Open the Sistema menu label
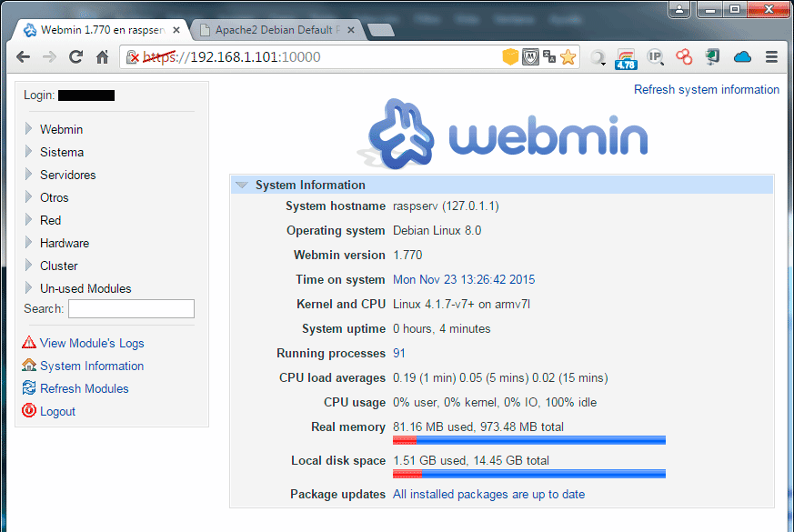794x532 pixels. click(x=62, y=153)
